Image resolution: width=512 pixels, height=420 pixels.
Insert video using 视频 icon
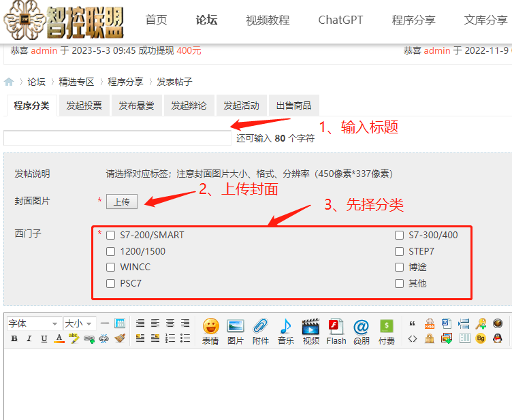click(310, 330)
